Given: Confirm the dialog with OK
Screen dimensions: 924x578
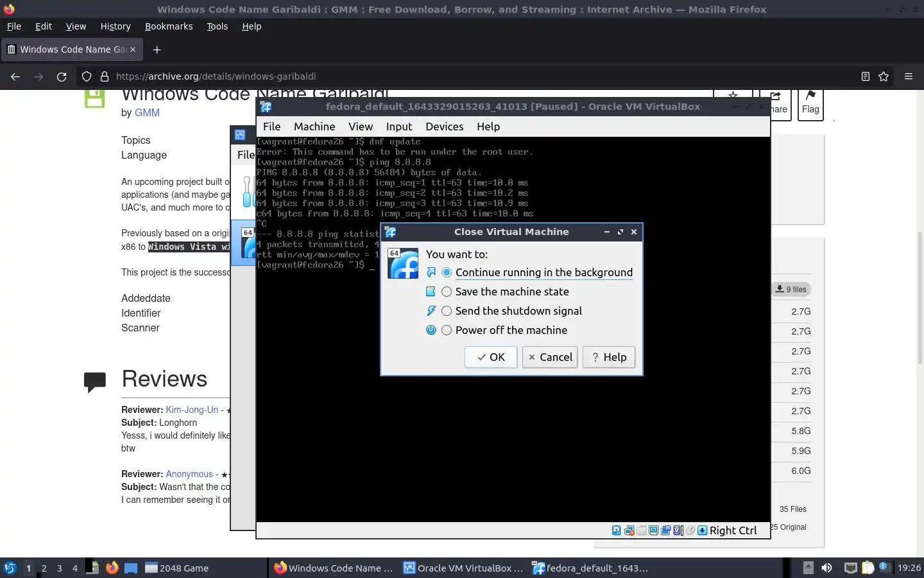Looking at the screenshot, I should [x=491, y=357].
